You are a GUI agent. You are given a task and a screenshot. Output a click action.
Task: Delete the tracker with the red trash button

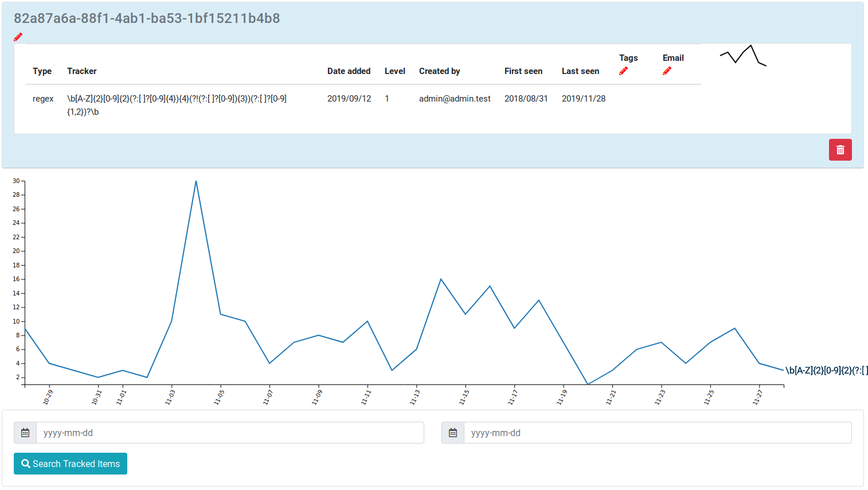click(840, 150)
